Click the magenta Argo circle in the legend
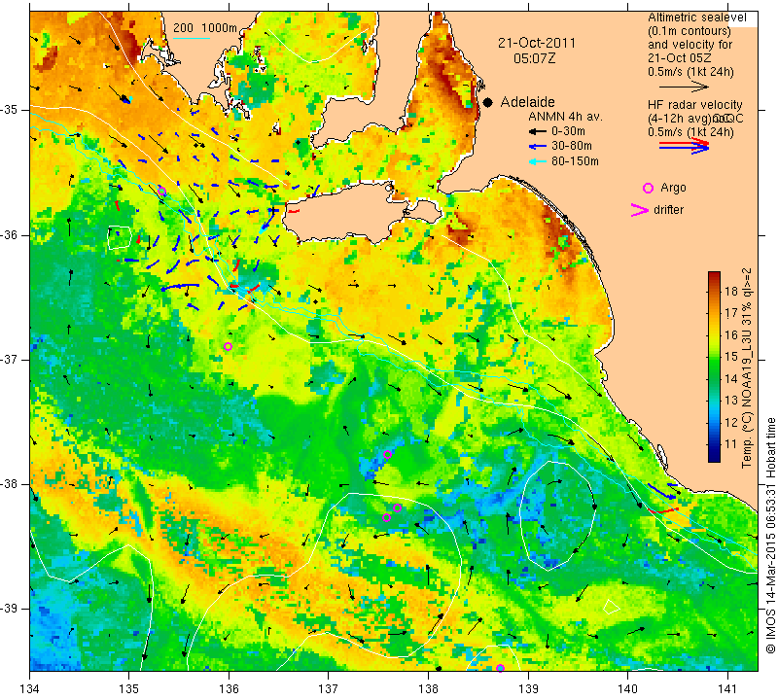 648,188
